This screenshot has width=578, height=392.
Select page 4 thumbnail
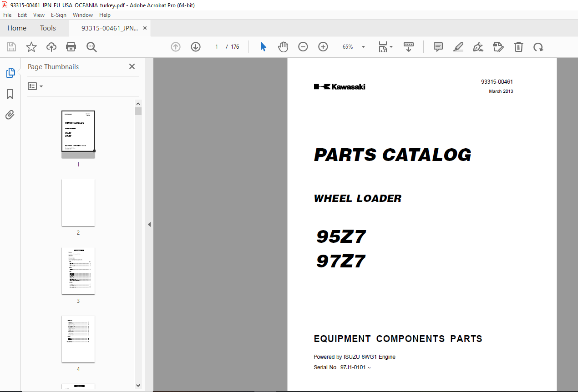pyautogui.click(x=78, y=339)
